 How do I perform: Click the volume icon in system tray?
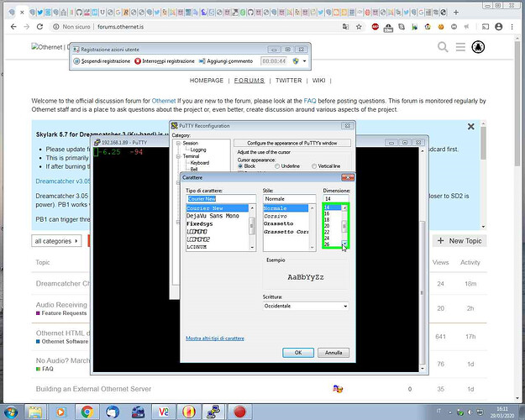point(470,412)
